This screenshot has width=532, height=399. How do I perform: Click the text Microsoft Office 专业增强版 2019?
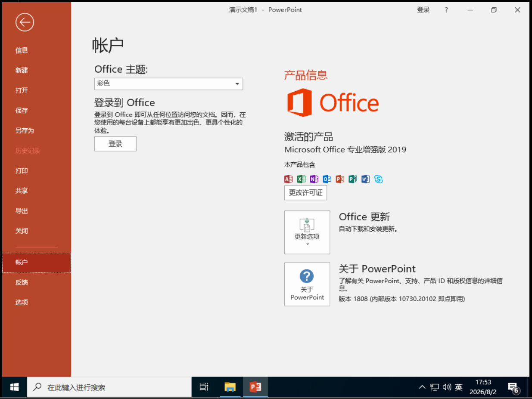[345, 150]
